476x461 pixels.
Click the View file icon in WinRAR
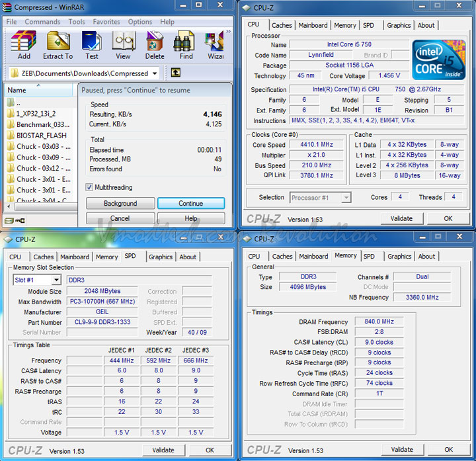123,45
